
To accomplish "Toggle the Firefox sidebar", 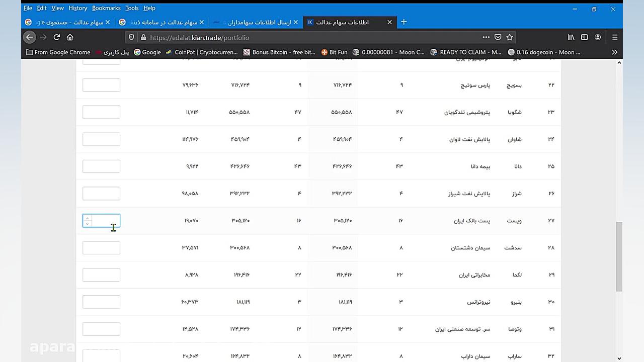I will pos(584,37).
